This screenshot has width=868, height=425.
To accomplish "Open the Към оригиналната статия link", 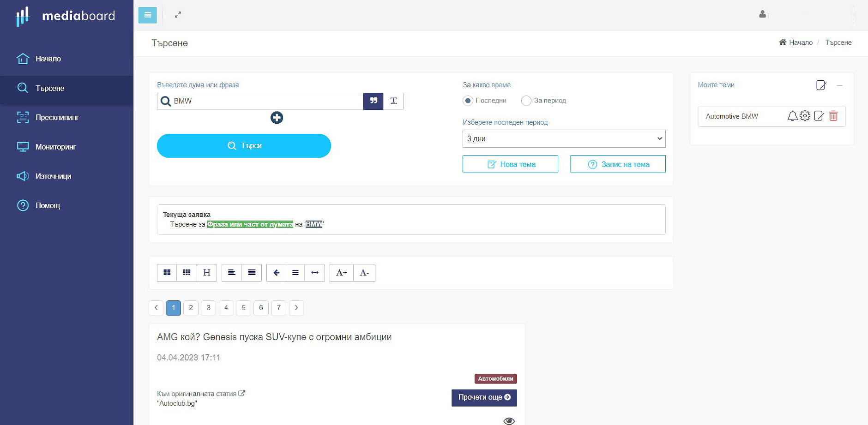I will (201, 394).
